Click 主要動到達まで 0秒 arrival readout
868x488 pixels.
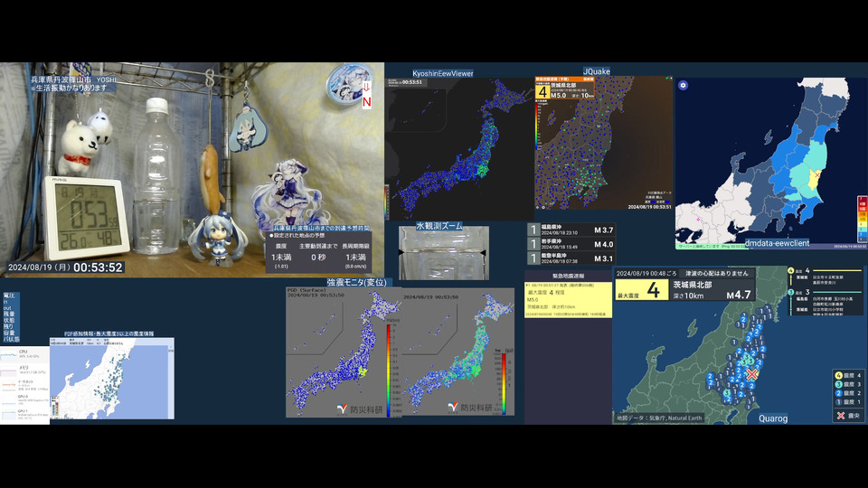[317, 252]
